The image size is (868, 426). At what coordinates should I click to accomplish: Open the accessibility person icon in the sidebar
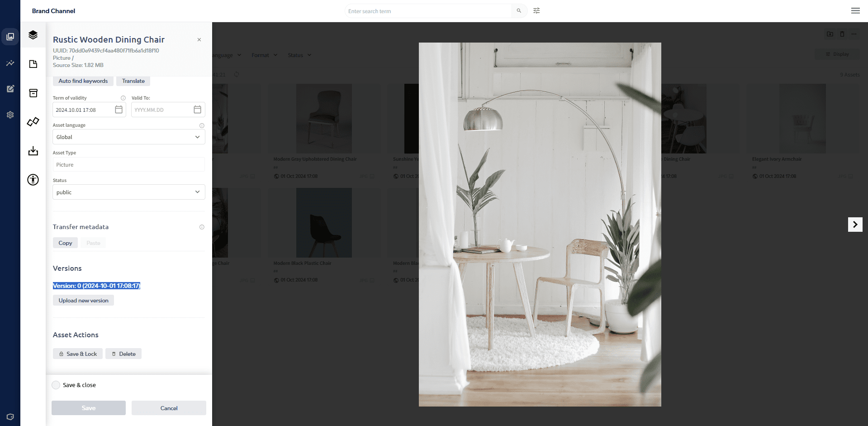[33, 180]
